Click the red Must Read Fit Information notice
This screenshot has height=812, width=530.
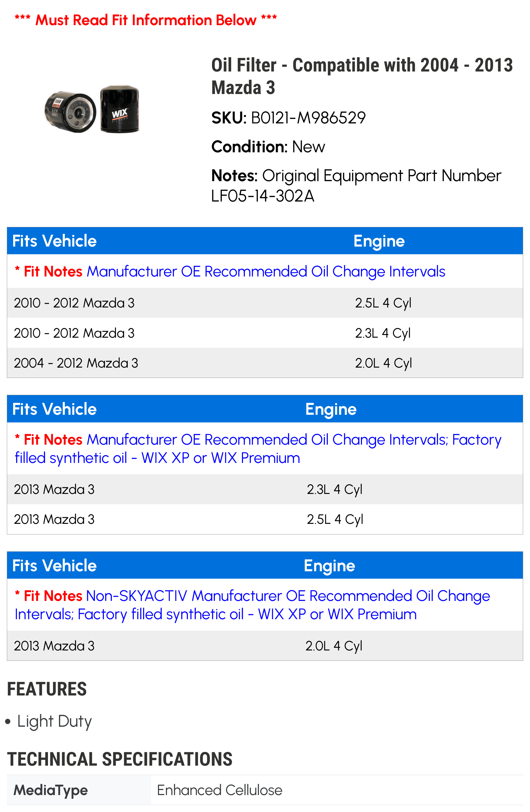click(146, 20)
